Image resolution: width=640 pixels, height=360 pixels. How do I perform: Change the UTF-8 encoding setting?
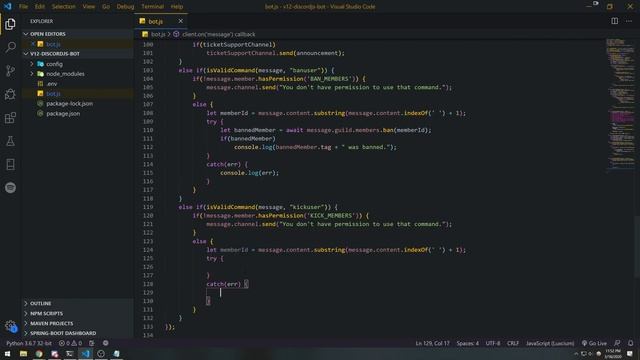[x=493, y=343]
